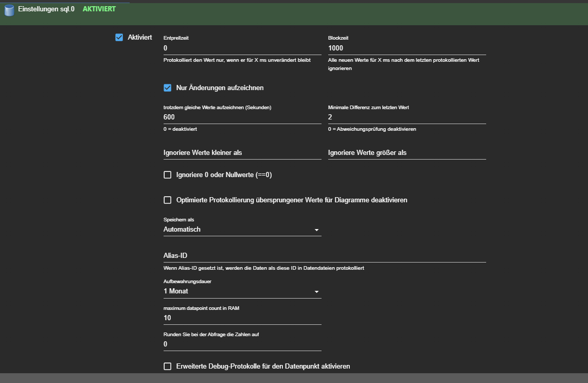
Task: Focus the Ignoriere Werte kleiner als field
Action: pos(242,153)
